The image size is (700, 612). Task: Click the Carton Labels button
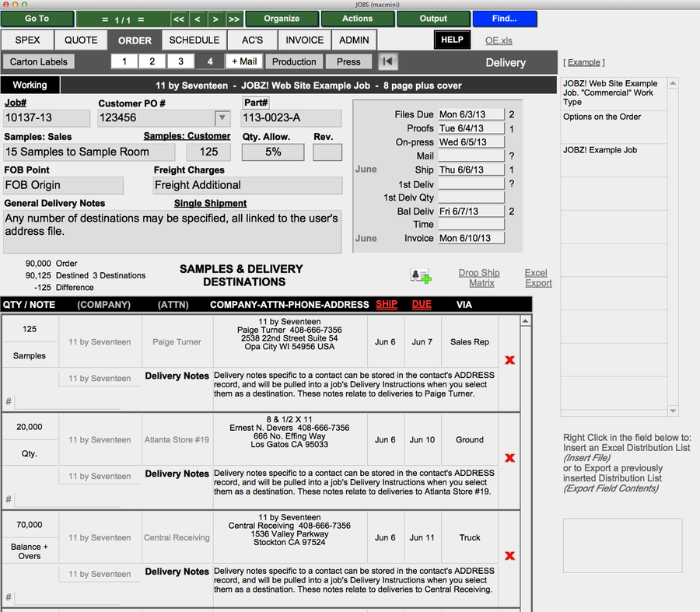(39, 61)
